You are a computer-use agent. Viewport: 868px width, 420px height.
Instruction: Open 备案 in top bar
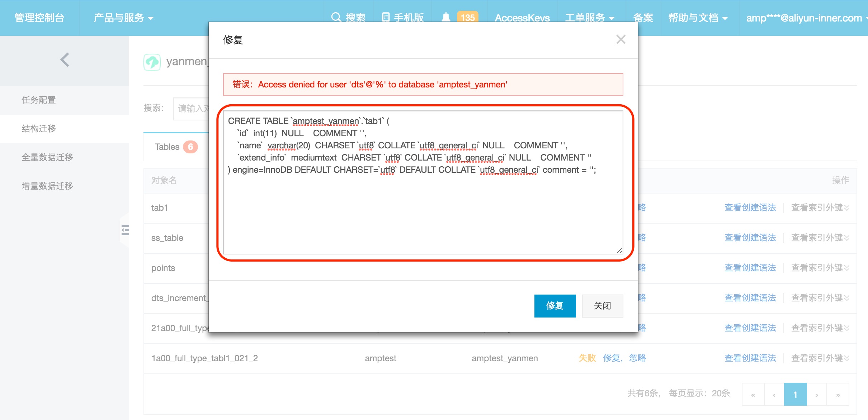click(x=643, y=18)
